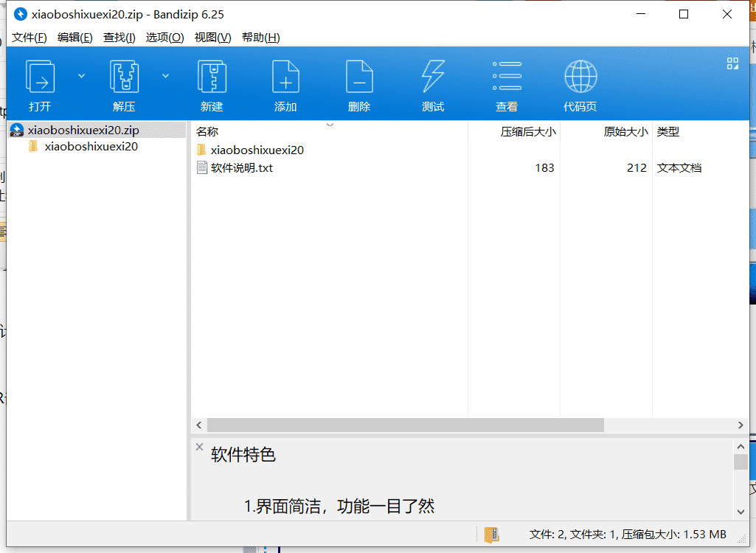Image resolution: width=756 pixels, height=553 pixels.
Task: Maximize the Bandizip window
Action: [x=684, y=15]
